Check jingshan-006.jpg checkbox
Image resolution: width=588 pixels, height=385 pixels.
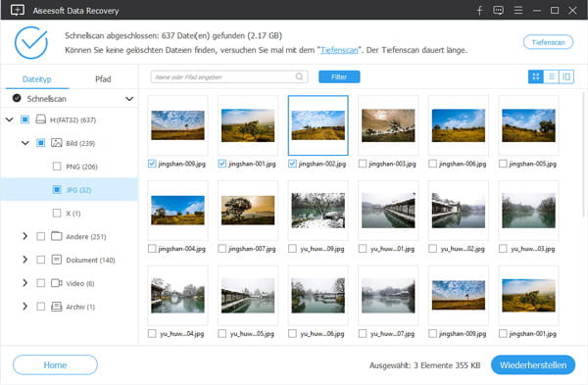click(x=432, y=164)
